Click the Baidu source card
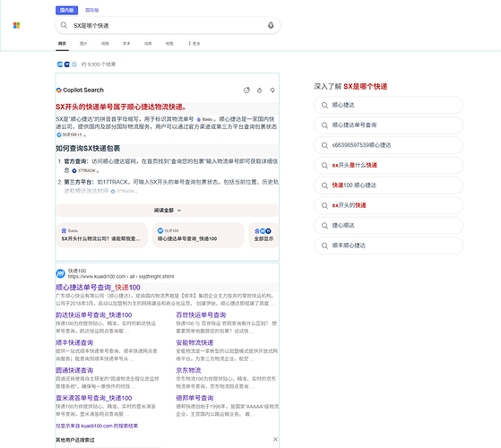501x448 pixels. click(102, 235)
